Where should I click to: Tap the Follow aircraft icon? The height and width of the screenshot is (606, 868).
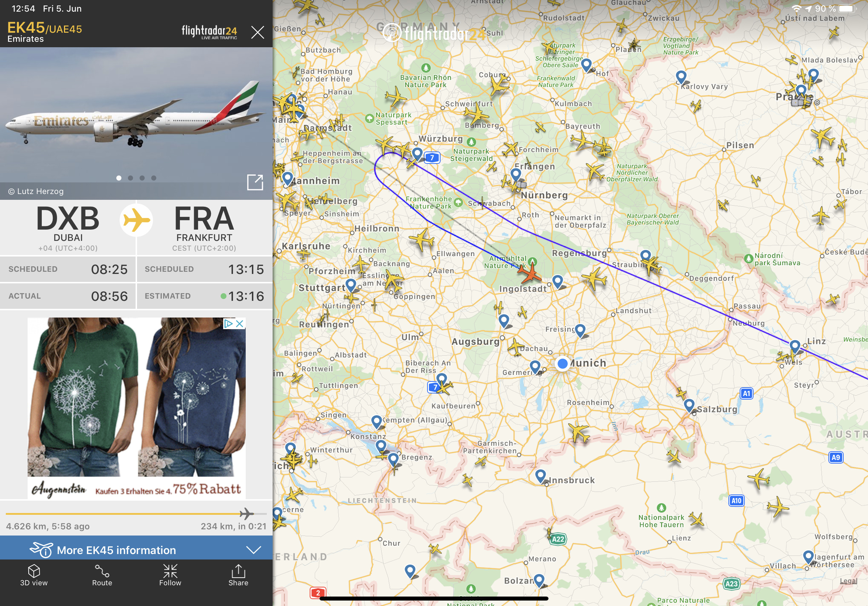tap(170, 575)
